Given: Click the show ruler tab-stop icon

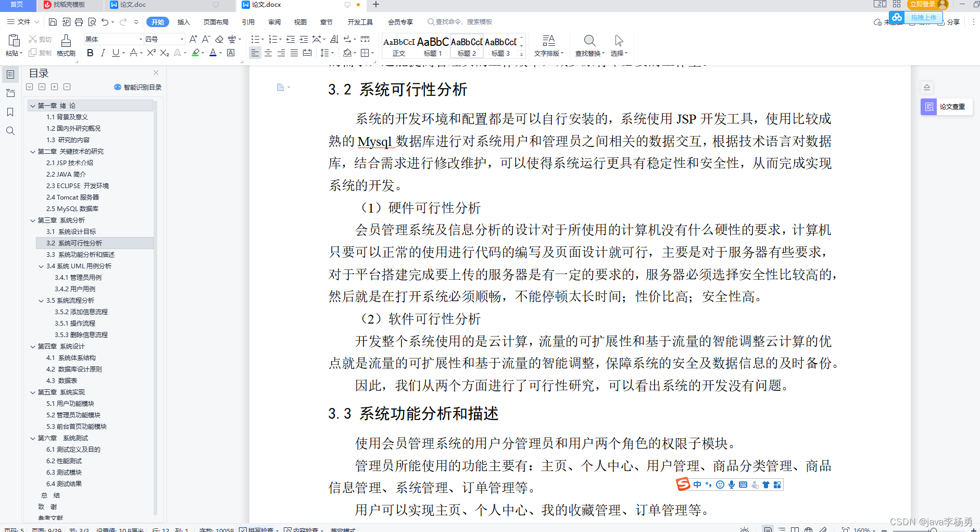Looking at the screenshot, I should coord(365,39).
